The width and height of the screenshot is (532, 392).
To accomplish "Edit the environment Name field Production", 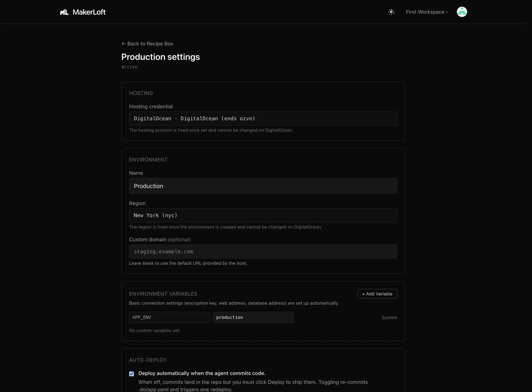I will pos(263,186).
